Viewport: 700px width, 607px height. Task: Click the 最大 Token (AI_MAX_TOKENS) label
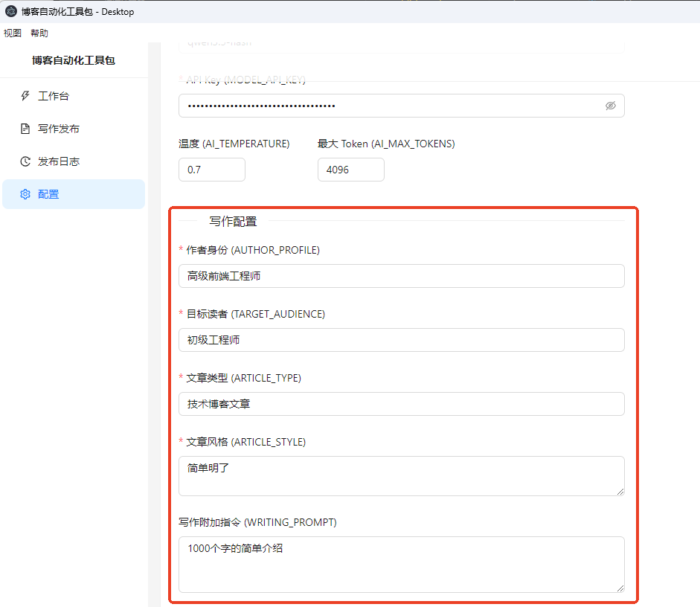pos(386,144)
